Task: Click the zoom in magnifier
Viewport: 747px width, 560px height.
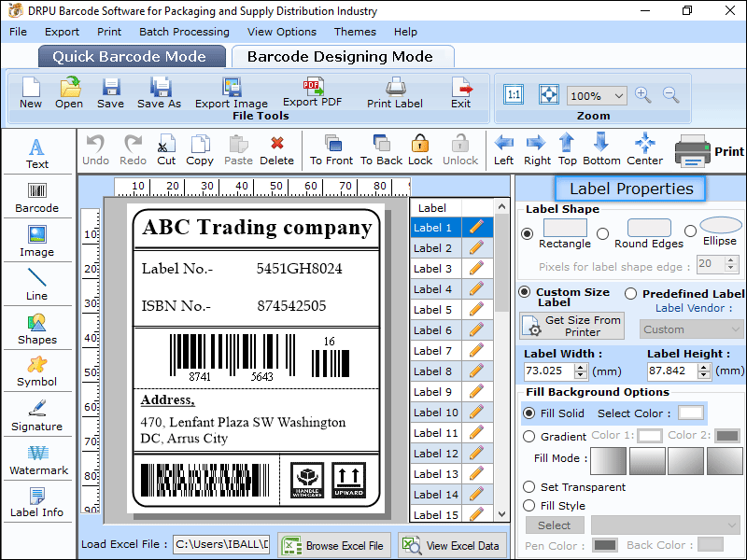Action: coord(643,95)
